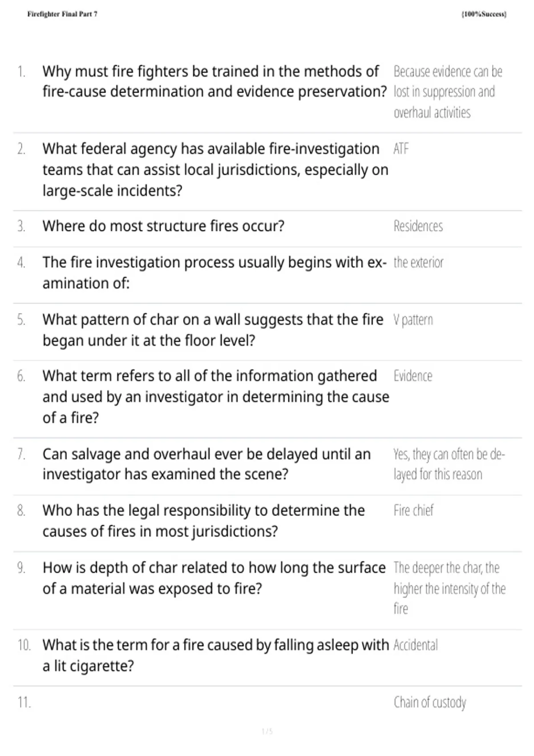
Task: Select question 'Where do most structure fires occur?'
Action: [x=163, y=226]
